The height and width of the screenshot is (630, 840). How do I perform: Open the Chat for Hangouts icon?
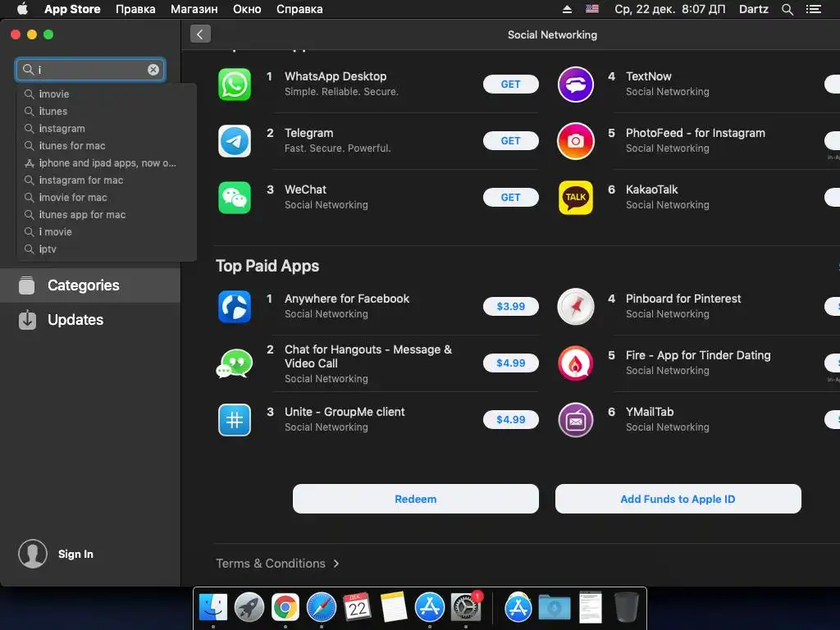[x=234, y=363]
